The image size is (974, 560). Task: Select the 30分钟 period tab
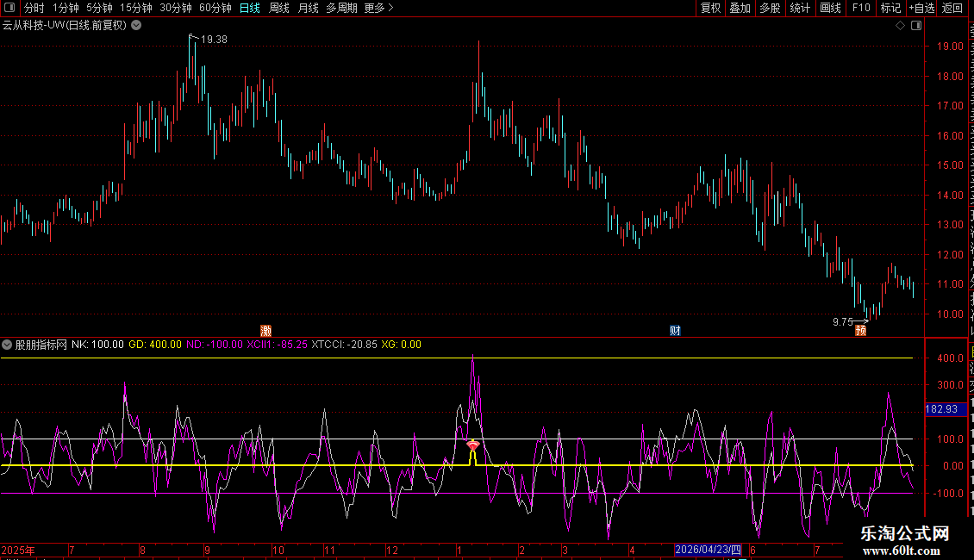[176, 8]
